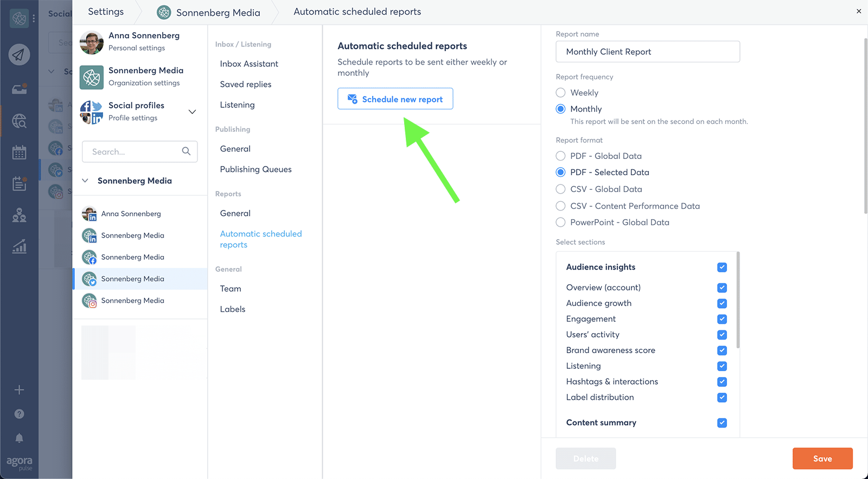Click the Social profiles networks icon
Image resolution: width=868 pixels, height=479 pixels.
click(91, 112)
